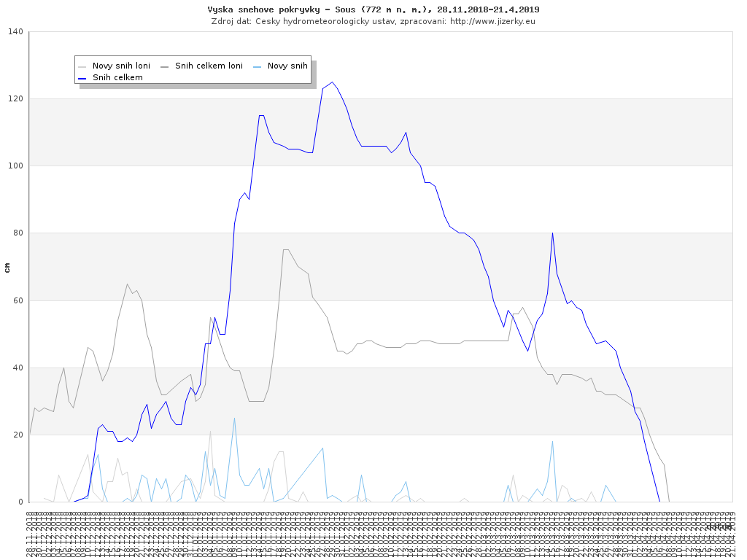
Task: Click the first x-axis date label 28.11.2018
Action: click(x=29, y=534)
